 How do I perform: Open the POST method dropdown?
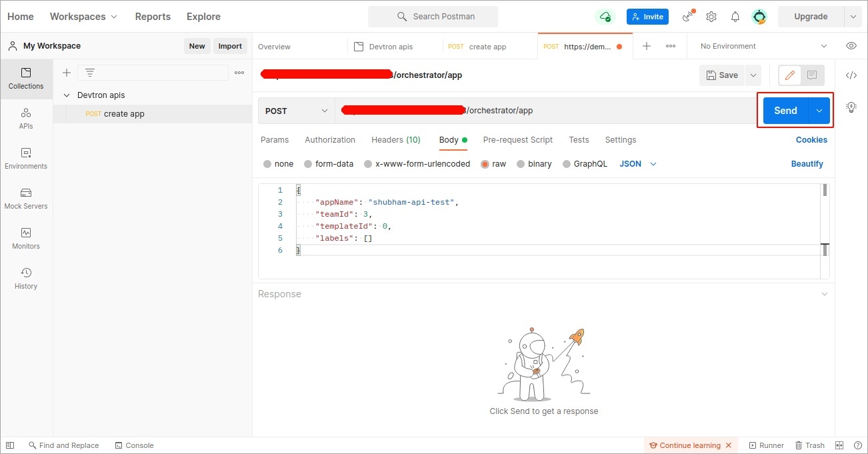click(x=296, y=111)
